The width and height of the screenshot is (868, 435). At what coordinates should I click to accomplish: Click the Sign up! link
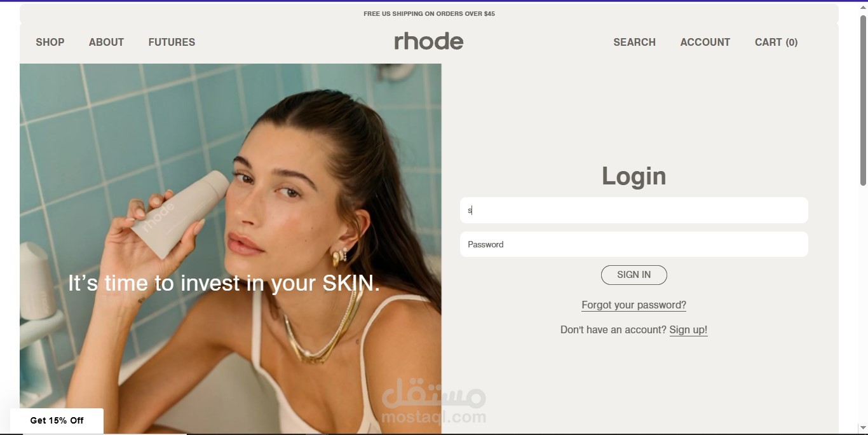click(688, 329)
